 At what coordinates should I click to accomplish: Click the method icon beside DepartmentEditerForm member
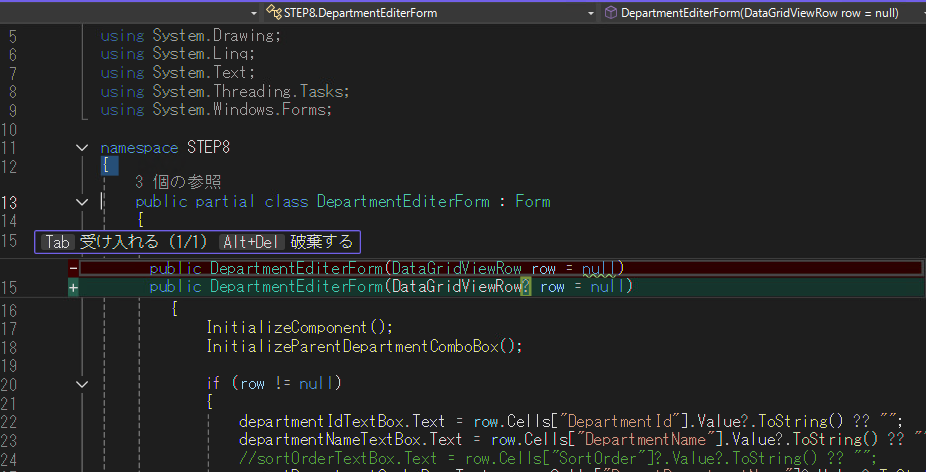coord(610,13)
